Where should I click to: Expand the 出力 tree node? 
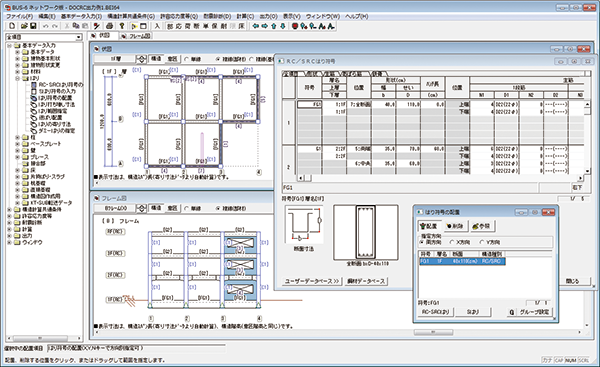[9, 236]
